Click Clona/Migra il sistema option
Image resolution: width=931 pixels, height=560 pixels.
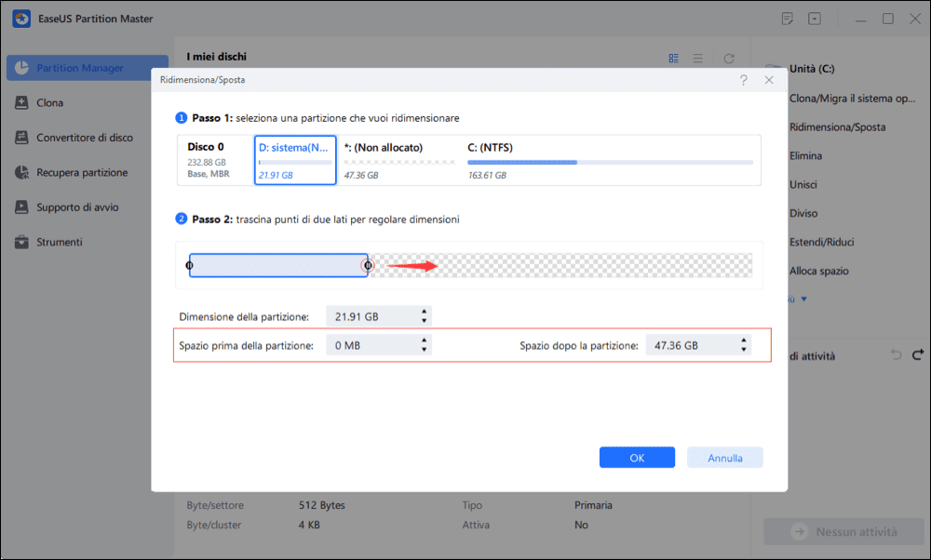click(852, 99)
